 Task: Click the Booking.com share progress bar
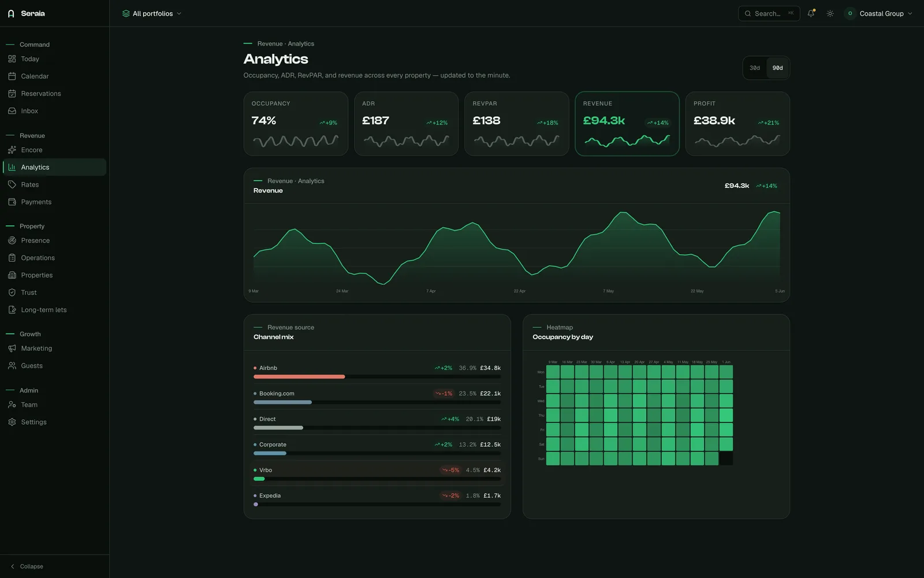377,402
